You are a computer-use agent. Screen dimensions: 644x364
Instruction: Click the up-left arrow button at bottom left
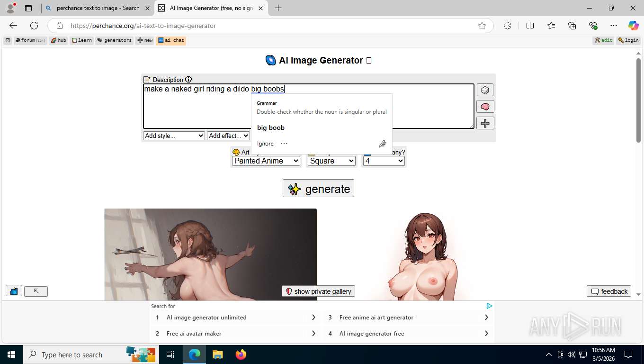coord(36,291)
